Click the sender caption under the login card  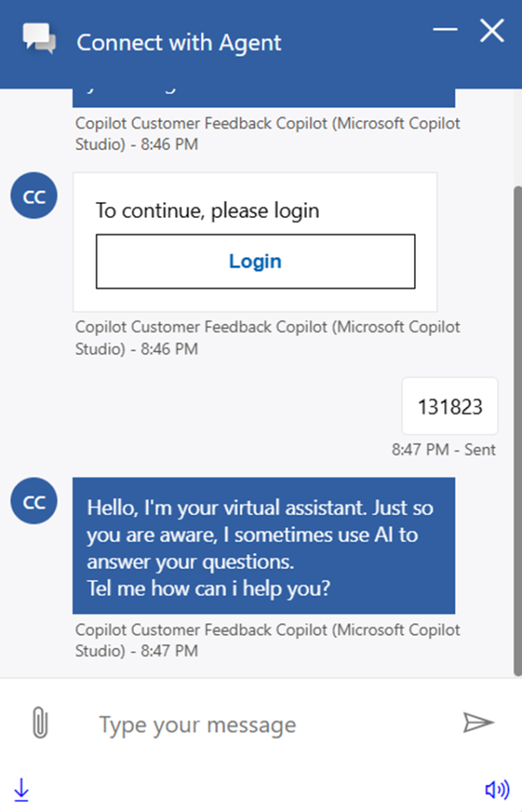click(267, 338)
